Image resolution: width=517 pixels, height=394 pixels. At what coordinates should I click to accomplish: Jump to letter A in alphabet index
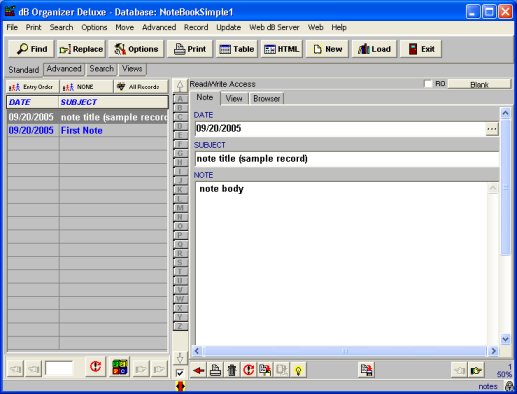coord(180,99)
